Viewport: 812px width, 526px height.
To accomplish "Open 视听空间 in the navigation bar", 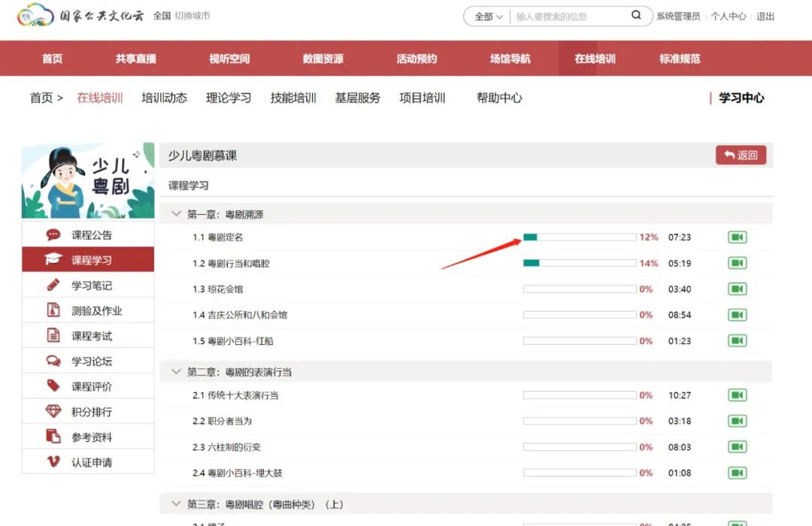I will 229,59.
